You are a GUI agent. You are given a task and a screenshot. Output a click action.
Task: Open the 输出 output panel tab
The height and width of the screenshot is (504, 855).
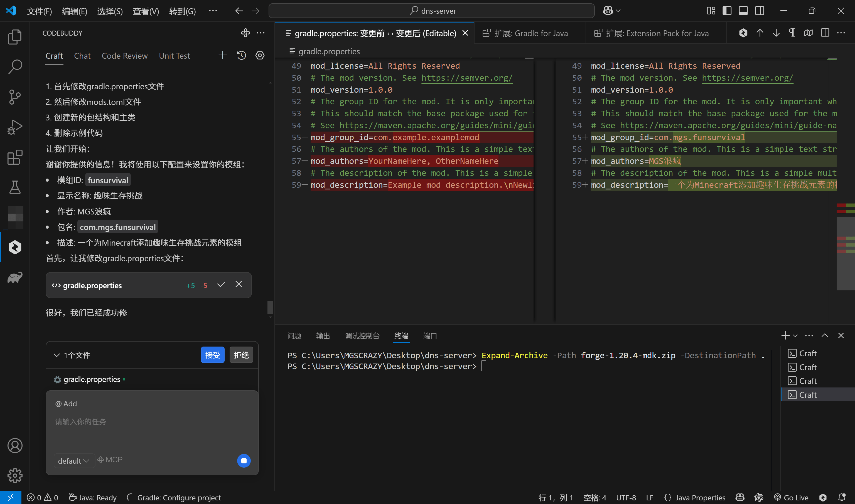tap(323, 336)
